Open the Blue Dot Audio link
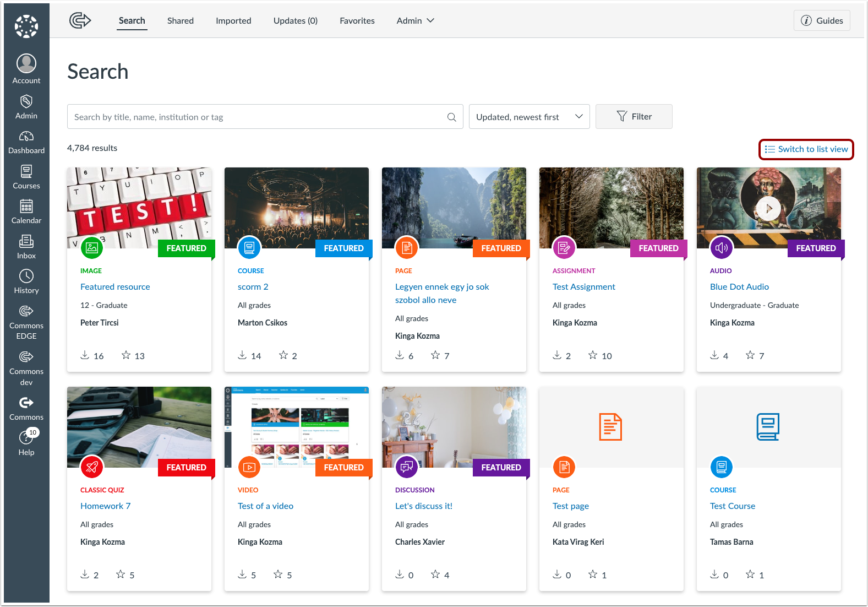 point(739,286)
